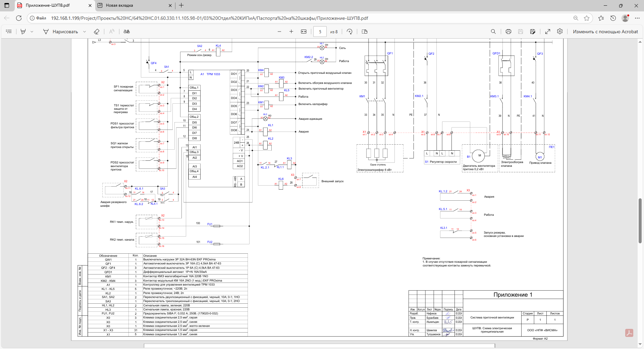This screenshot has width=644, height=349.
Task: Select the eraser tool
Action: click(x=97, y=32)
